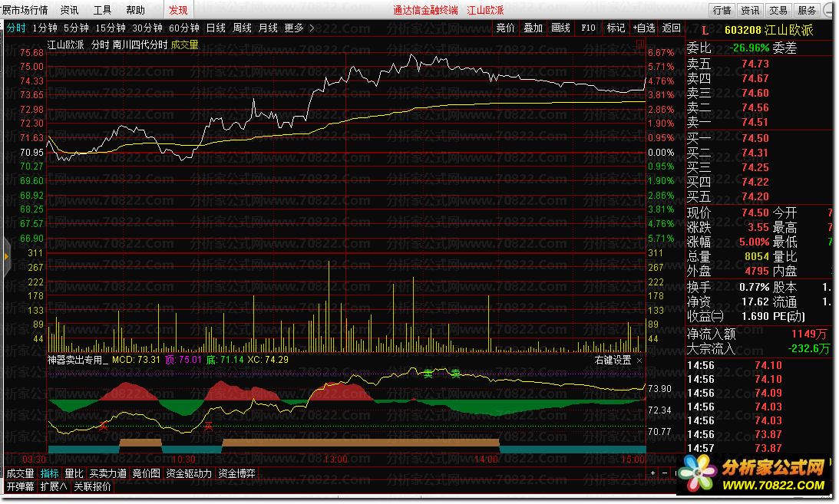The width and height of the screenshot is (839, 504).
Task: Expand the 扩展∧ panel
Action: click(x=54, y=487)
